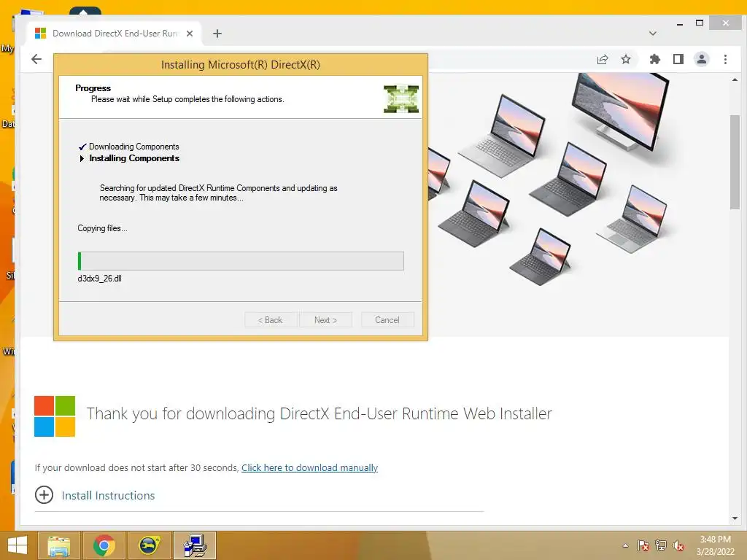
Task: Close the Download DirectX tab
Action: pos(190,34)
